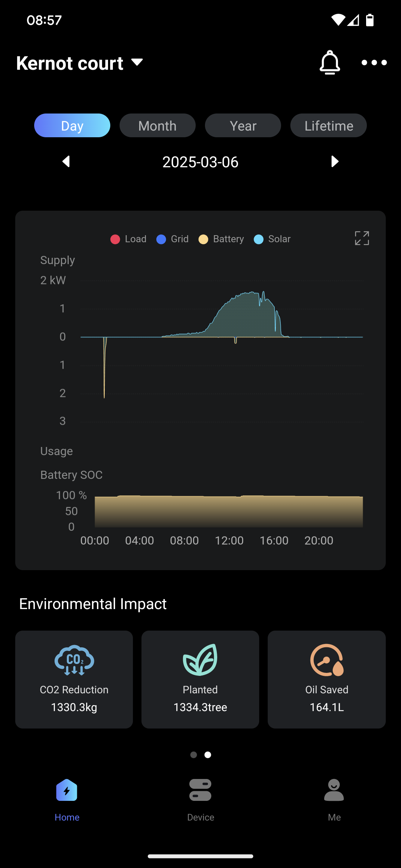401x868 pixels.
Task: Advance to the next day
Action: 335,161
